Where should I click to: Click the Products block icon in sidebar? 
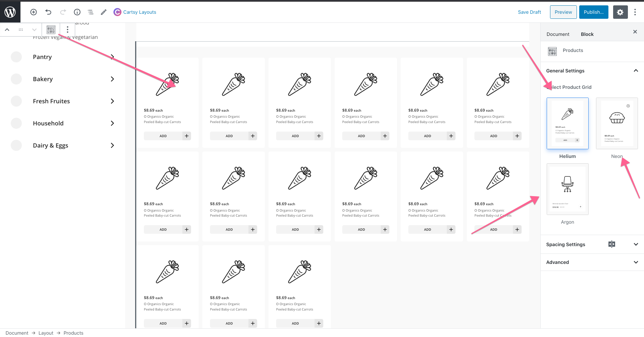click(552, 51)
